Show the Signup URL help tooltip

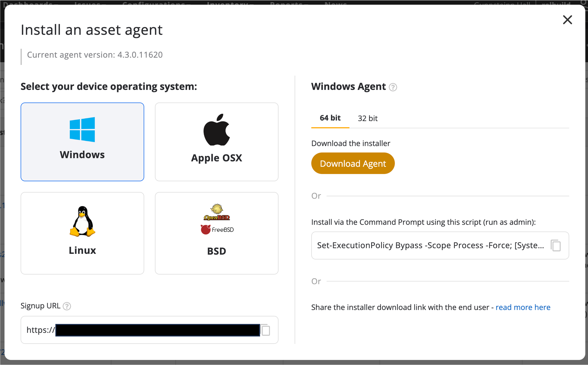point(67,306)
